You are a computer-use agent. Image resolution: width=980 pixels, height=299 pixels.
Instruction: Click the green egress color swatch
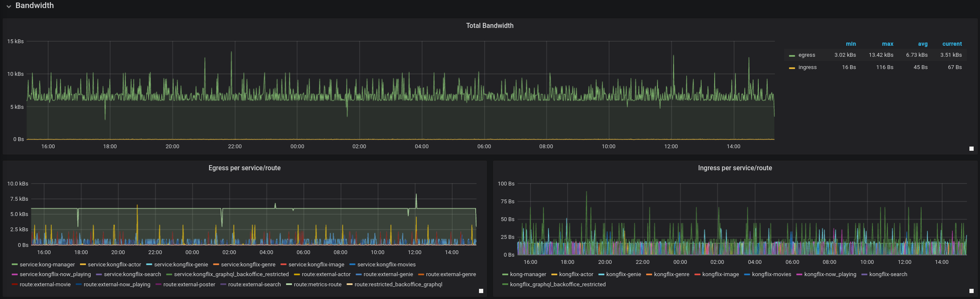click(792, 55)
